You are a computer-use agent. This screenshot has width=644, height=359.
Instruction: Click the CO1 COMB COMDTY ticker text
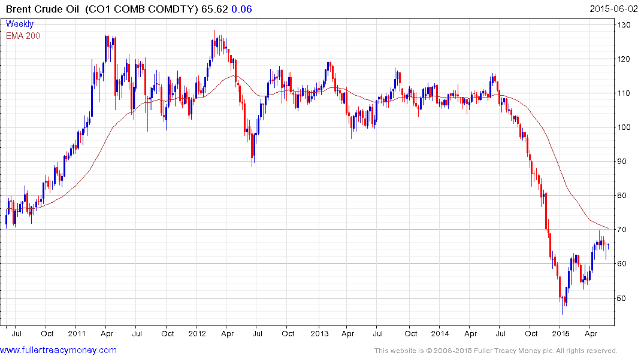142,9
